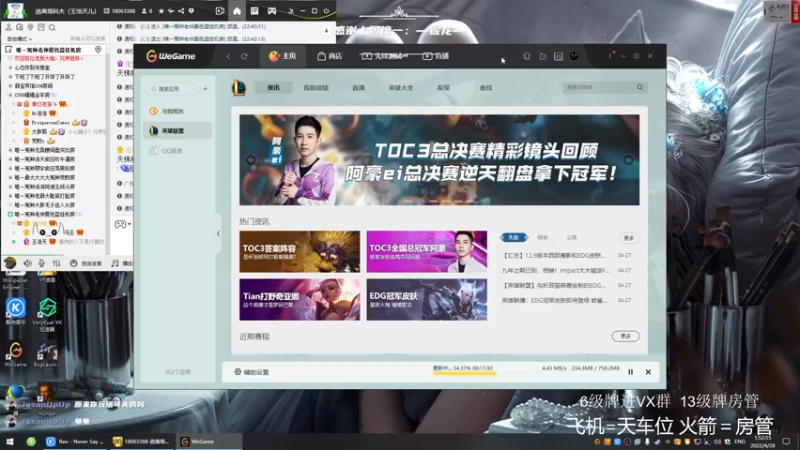This screenshot has width=800, height=450.
Task: Open the 九年之期已到 Impact headline
Action: click(556, 270)
